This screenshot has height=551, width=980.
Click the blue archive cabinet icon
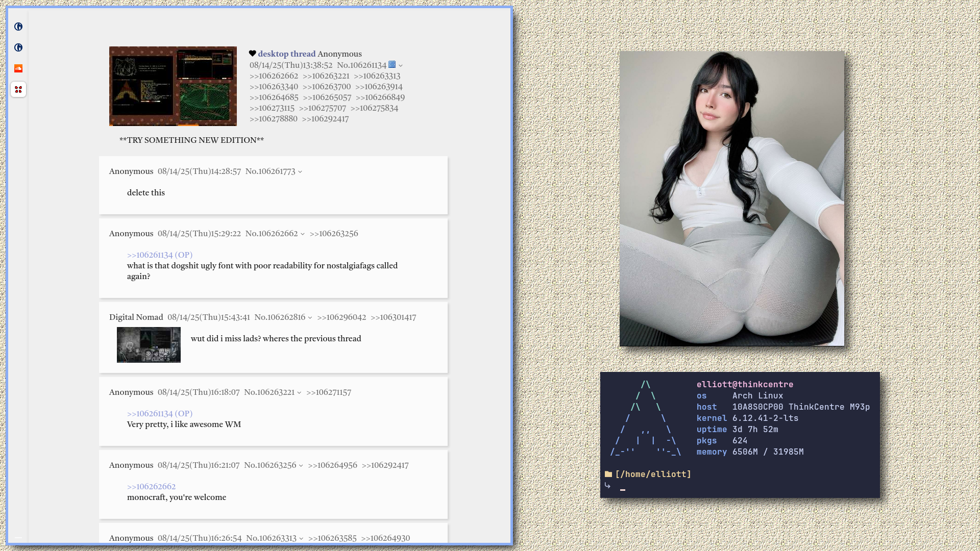(392, 65)
